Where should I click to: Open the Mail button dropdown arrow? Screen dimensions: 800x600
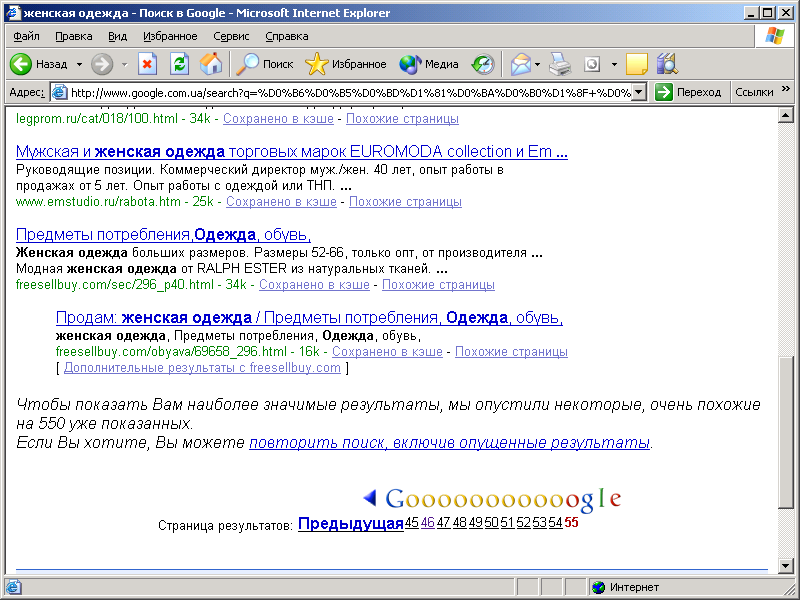point(537,64)
